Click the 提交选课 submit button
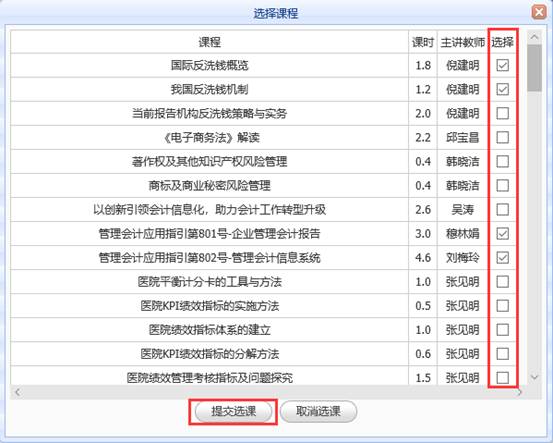Image resolution: width=553 pixels, height=443 pixels. tap(233, 411)
